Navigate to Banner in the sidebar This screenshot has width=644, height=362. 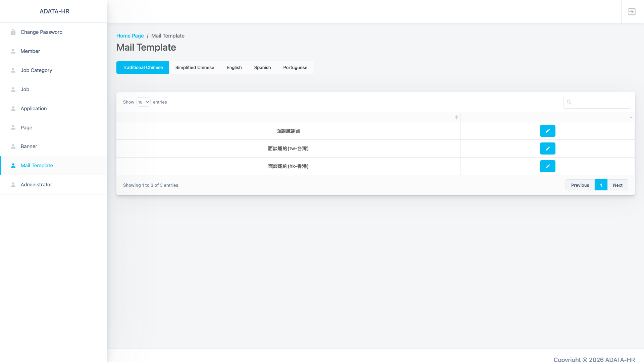click(29, 146)
